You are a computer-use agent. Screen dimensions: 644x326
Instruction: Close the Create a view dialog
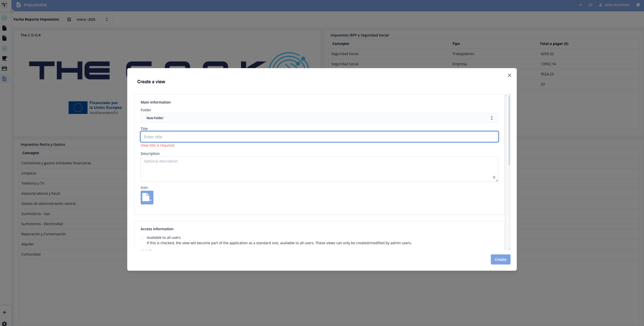509,75
